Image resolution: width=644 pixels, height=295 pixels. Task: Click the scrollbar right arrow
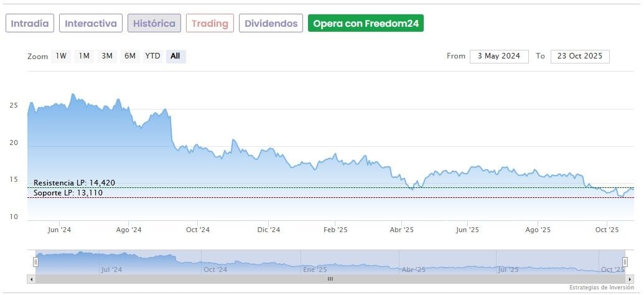(630, 279)
